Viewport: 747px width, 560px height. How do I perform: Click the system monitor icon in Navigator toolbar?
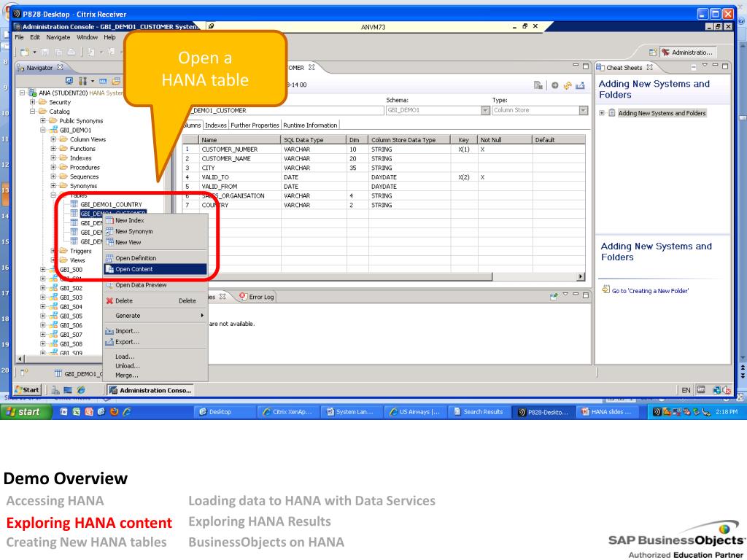[69, 81]
